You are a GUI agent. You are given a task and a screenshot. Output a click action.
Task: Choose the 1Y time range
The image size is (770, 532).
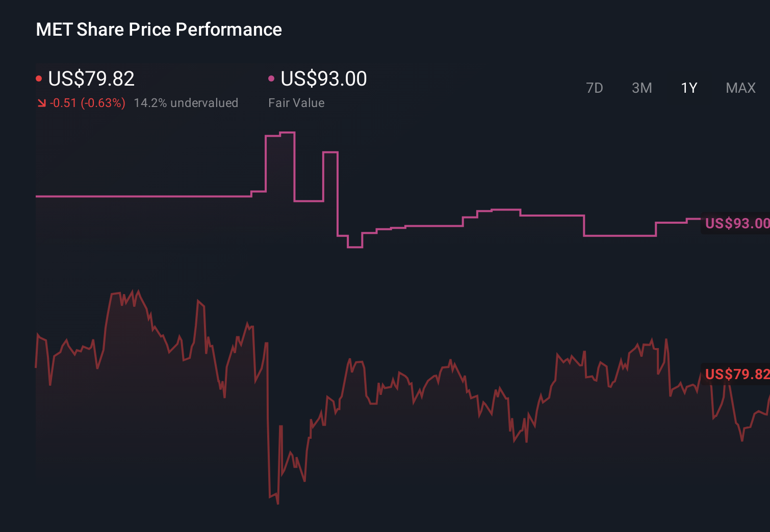coord(689,88)
